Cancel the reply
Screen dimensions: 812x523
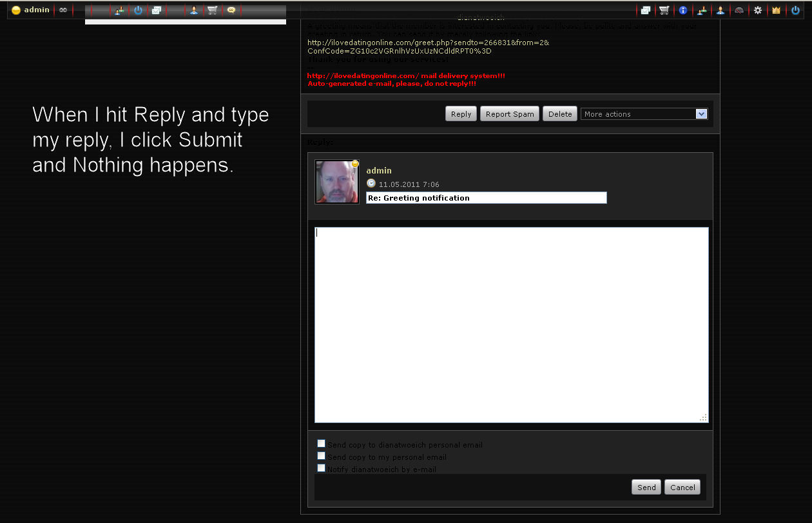pos(682,488)
